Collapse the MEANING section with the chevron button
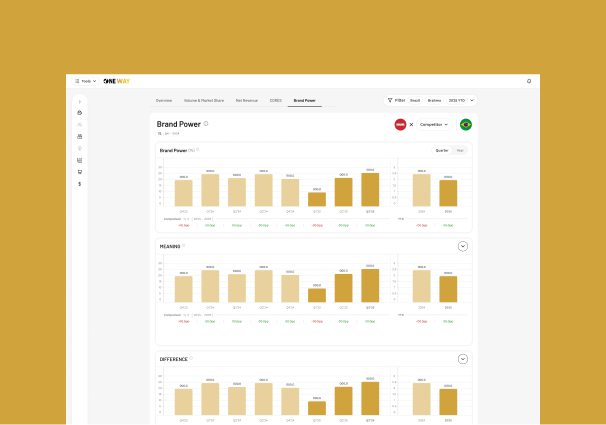The height and width of the screenshot is (425, 606). click(463, 246)
